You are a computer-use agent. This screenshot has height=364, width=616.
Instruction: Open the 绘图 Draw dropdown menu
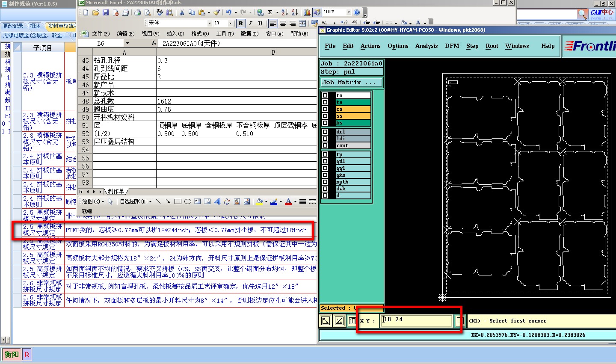click(x=93, y=201)
